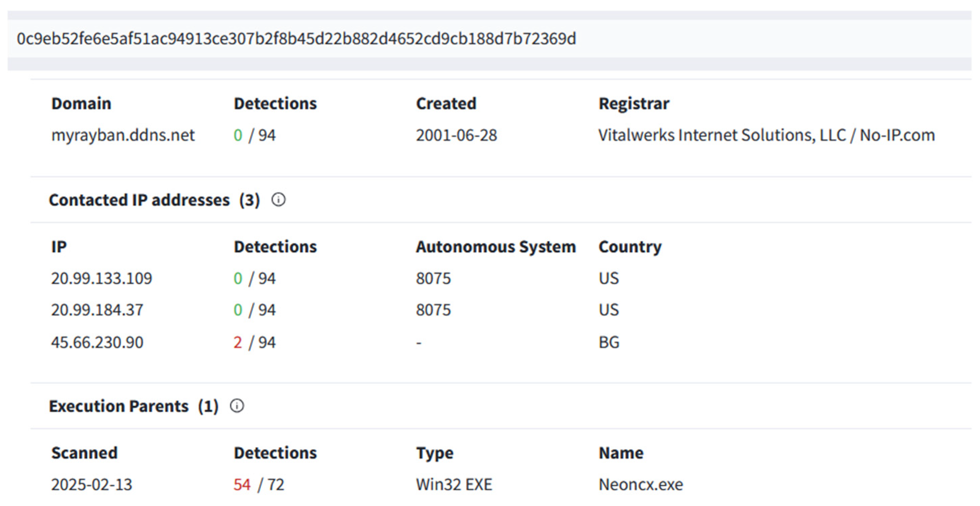Click info icon beside Execution Parents
980x506 pixels.
click(237, 406)
